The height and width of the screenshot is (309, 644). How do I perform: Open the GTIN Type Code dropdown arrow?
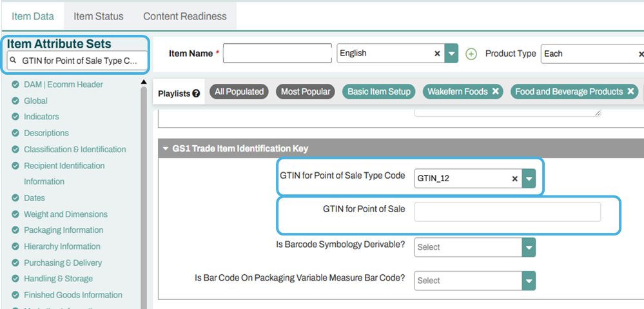(529, 179)
